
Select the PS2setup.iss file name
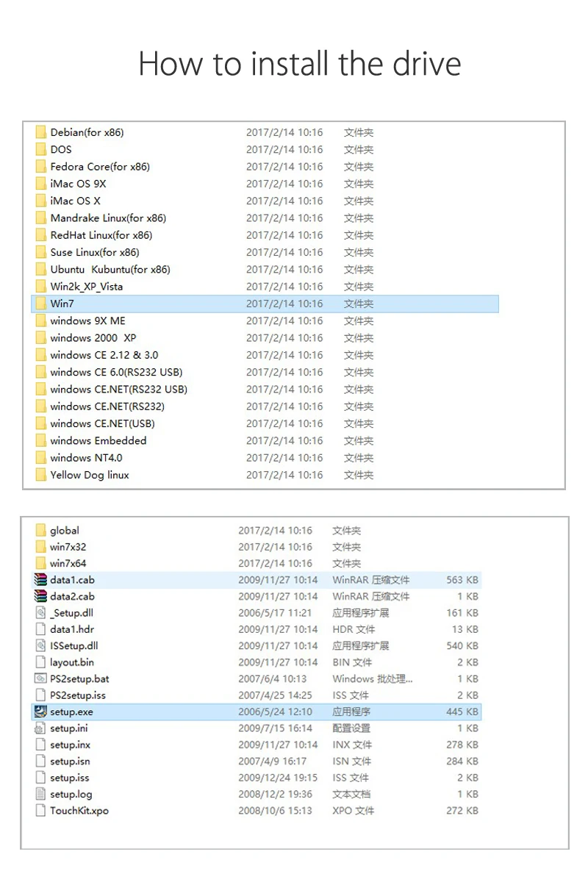[78, 695]
